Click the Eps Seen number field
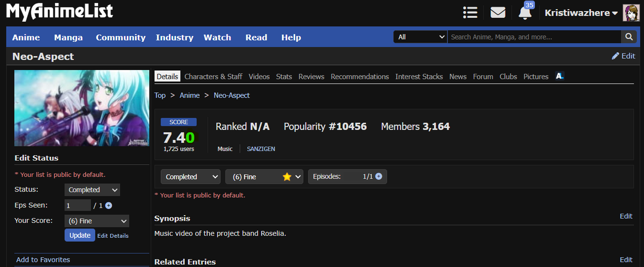 [77, 206]
